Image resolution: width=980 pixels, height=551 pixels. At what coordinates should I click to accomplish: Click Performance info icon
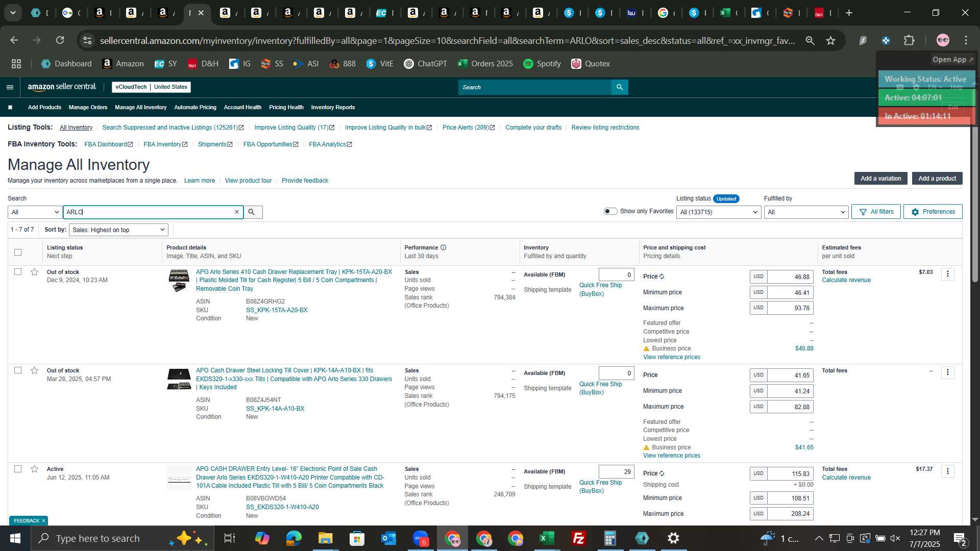(444, 247)
